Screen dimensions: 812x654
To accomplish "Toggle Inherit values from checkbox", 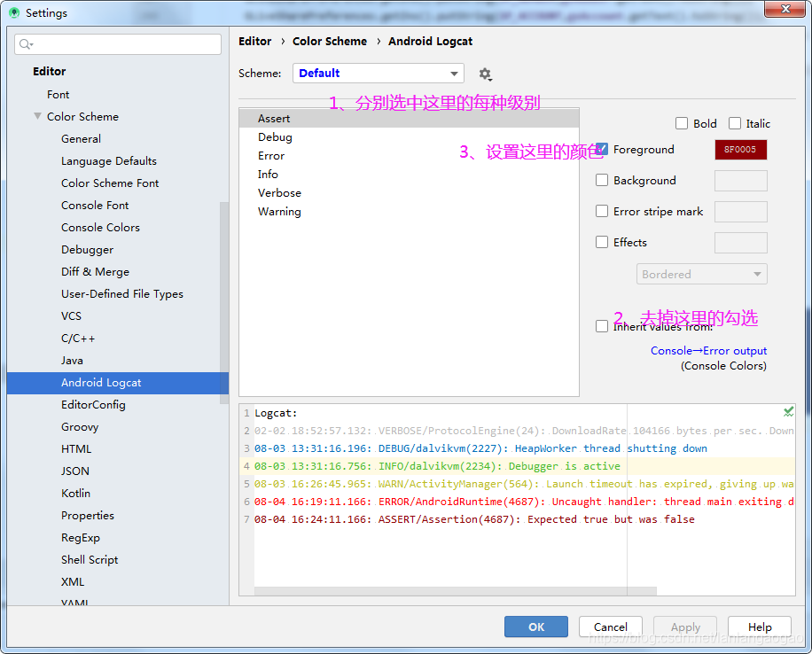I will pyautogui.click(x=602, y=326).
